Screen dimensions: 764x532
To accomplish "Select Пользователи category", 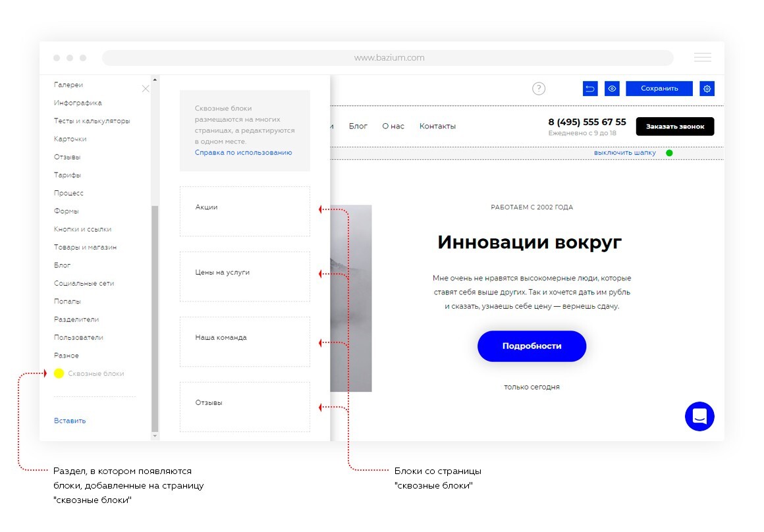I will pos(78,337).
